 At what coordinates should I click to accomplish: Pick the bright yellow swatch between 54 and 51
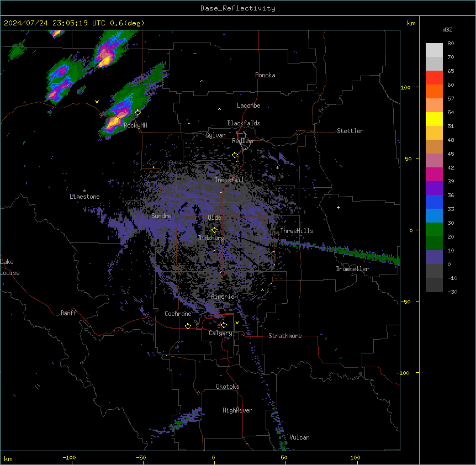pos(434,119)
